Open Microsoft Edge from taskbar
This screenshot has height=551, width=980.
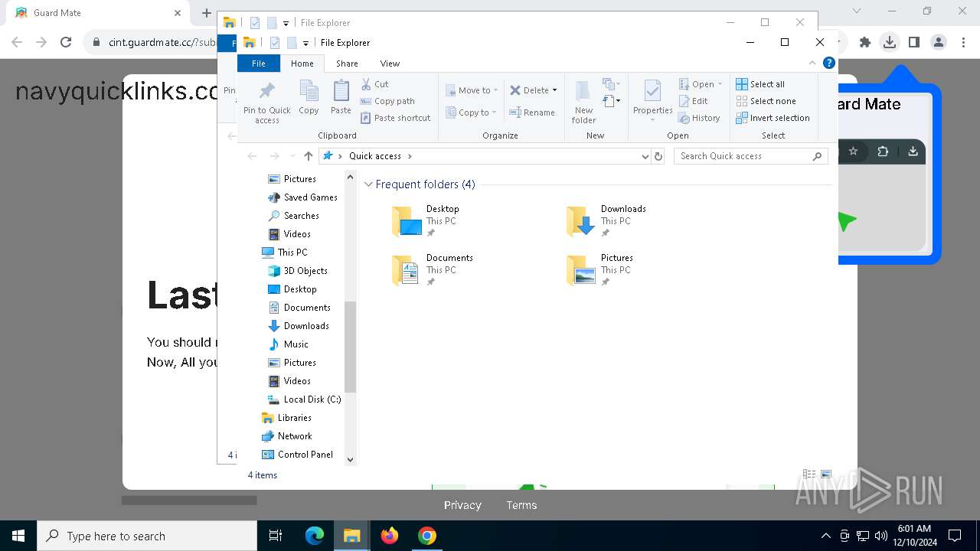point(315,536)
